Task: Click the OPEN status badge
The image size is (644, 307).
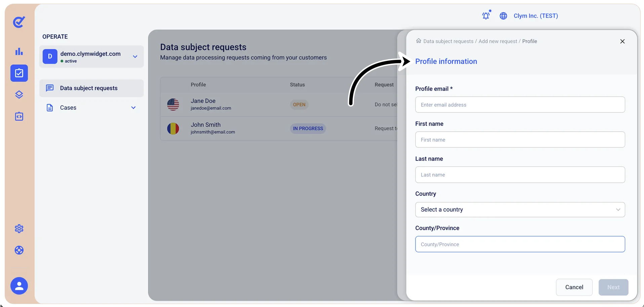Action: point(299,105)
